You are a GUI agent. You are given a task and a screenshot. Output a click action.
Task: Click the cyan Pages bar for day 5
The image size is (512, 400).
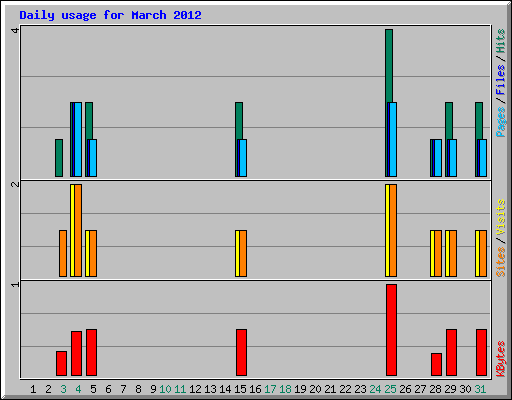[x=93, y=158]
